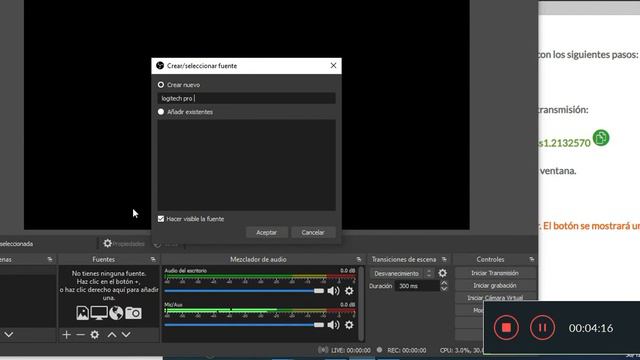Mute the Mic/Aux speaker icon
The image size is (640, 360).
coord(333,325)
